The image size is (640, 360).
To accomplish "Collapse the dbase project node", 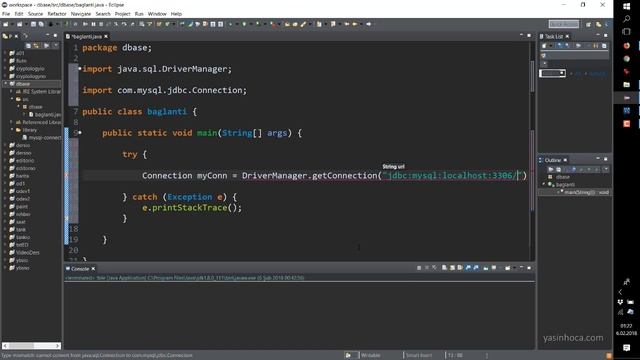I will tap(5, 84).
